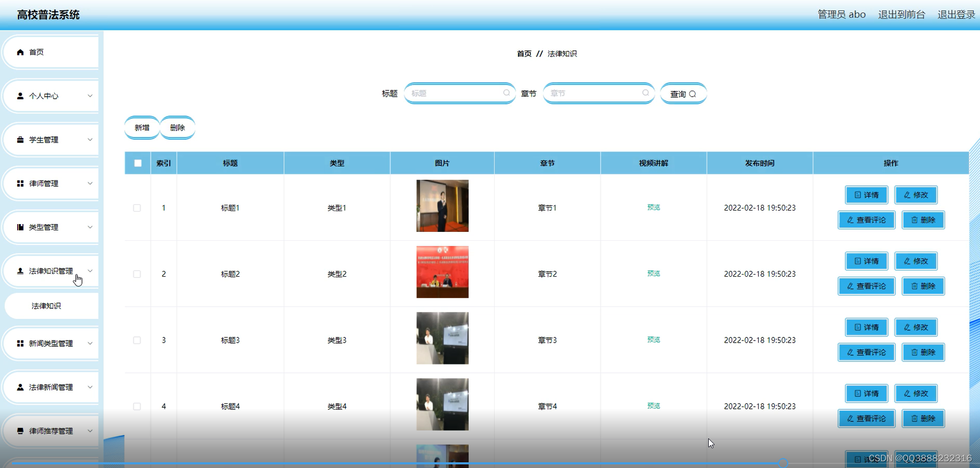Click the search magnifier in 标题 field
Image resolution: width=980 pixels, height=468 pixels.
506,93
